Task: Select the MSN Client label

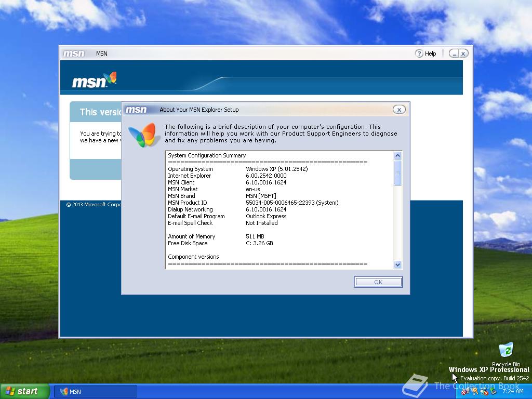Action: coord(181,182)
